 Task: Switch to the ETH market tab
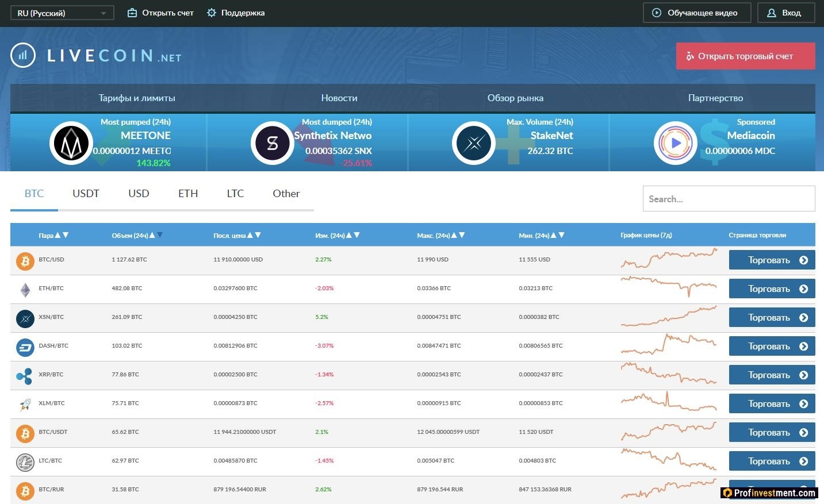point(188,194)
